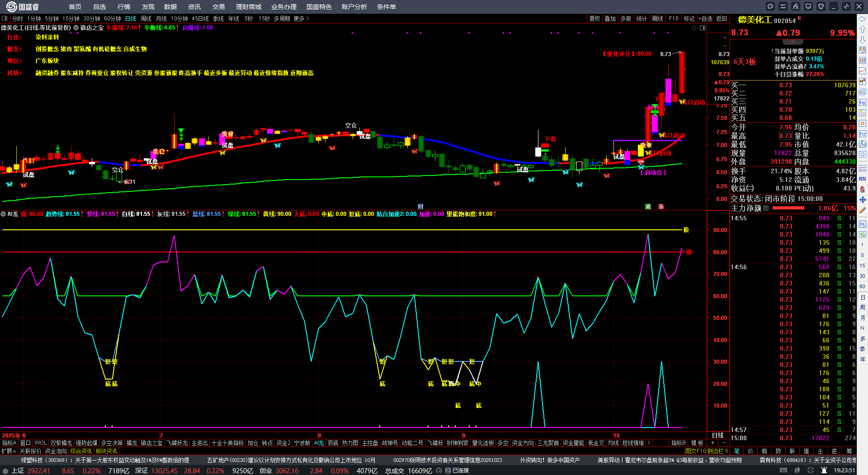Click the f(x) formula icon in sidebar
Screen dimensions: 868x475
(x=863, y=144)
